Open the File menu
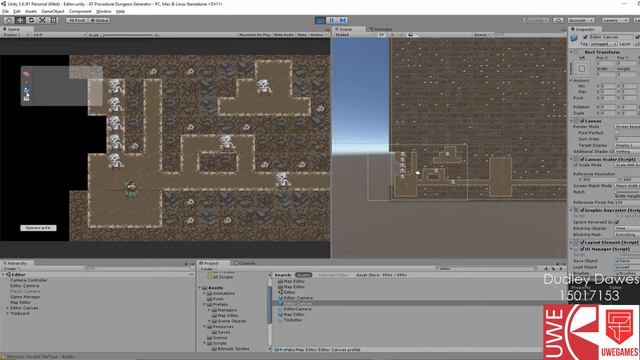The width and height of the screenshot is (640, 360). (x=5, y=11)
